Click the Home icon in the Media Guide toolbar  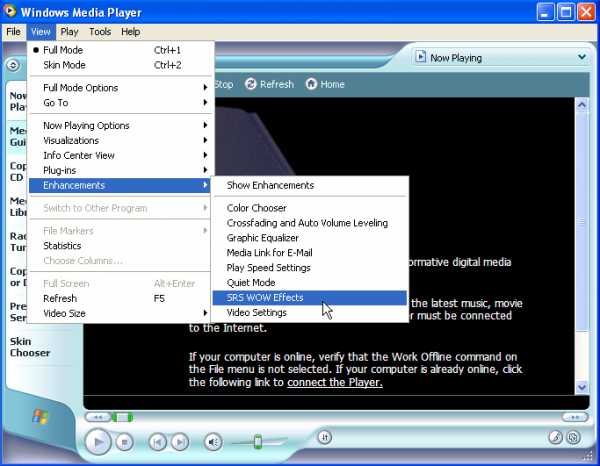click(311, 84)
